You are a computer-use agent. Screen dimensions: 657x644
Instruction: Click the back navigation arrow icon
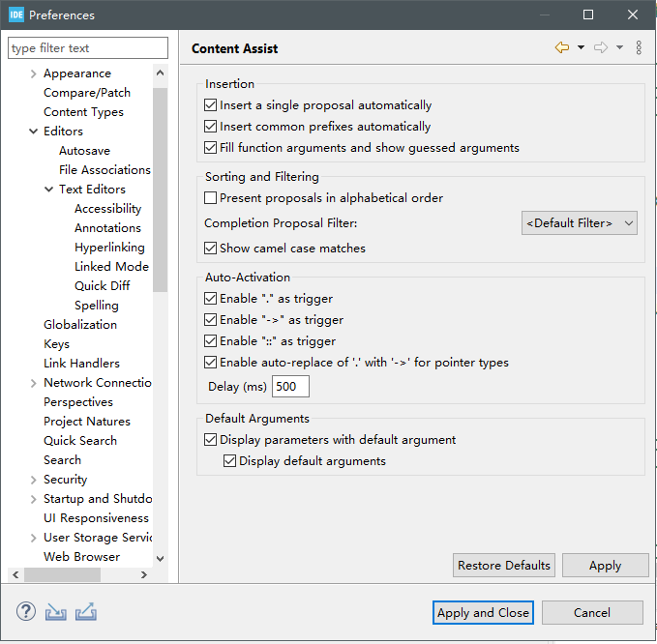pyautogui.click(x=562, y=47)
